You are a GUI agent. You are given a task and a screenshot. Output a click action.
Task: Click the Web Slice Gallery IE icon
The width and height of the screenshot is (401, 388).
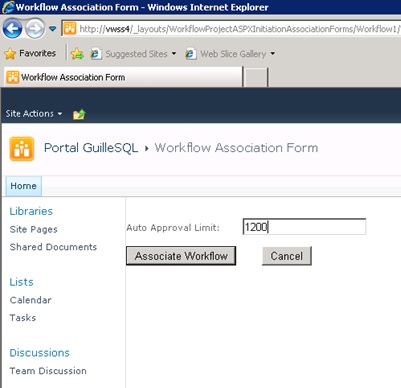point(191,54)
